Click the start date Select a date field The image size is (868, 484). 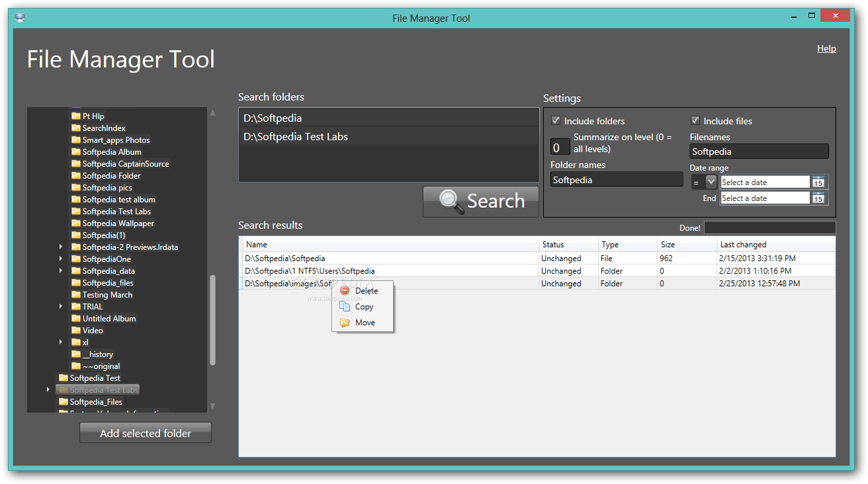[x=765, y=182]
